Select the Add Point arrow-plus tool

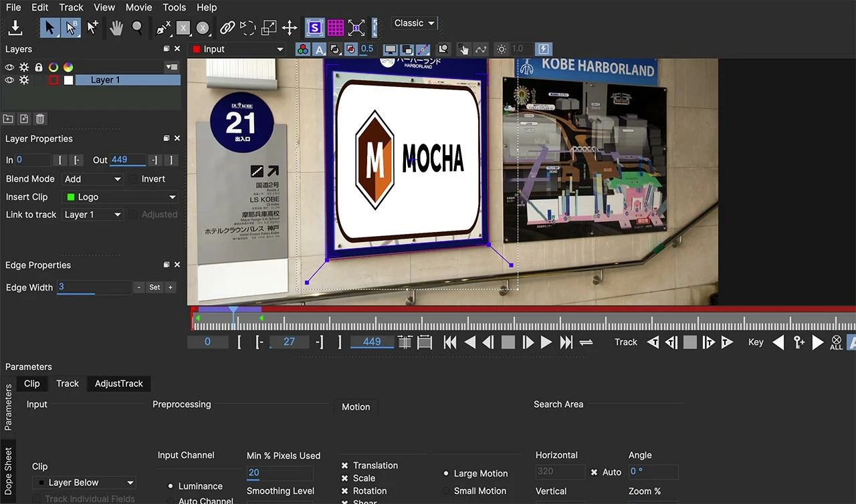tap(93, 27)
